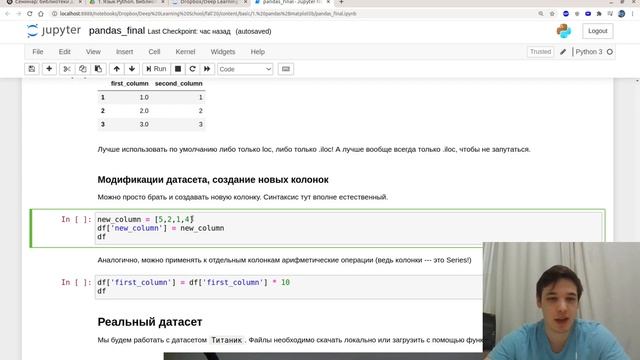Open the Widgets menu
This screenshot has height=360, width=640.
point(223,52)
